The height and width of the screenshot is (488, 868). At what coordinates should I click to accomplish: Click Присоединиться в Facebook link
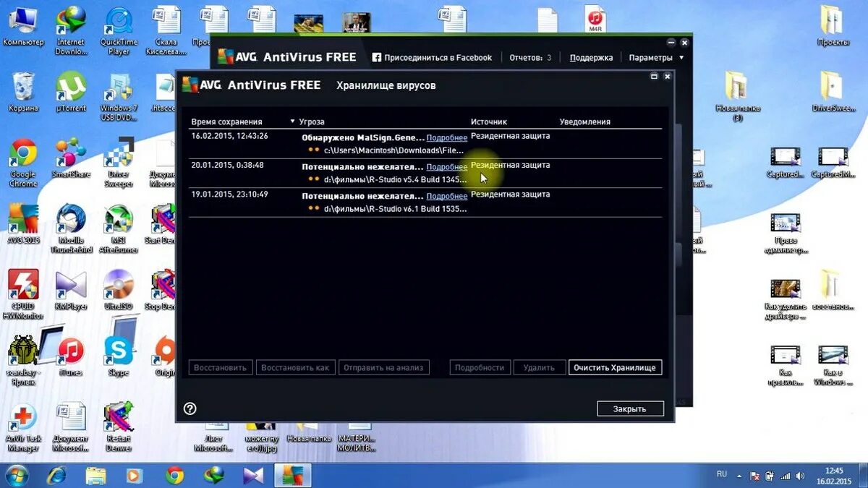432,57
